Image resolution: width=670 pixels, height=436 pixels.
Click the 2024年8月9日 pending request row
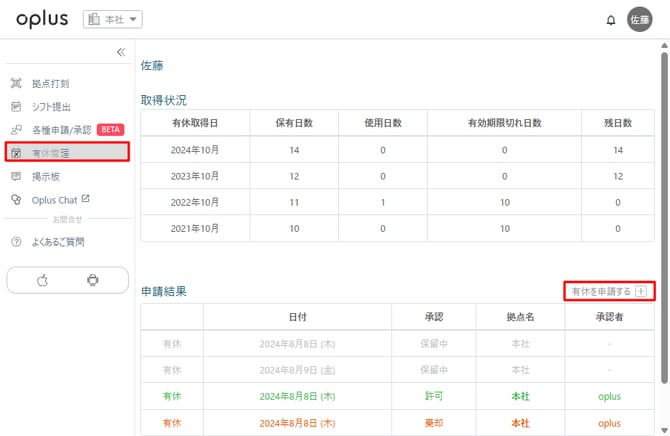tap(400, 369)
